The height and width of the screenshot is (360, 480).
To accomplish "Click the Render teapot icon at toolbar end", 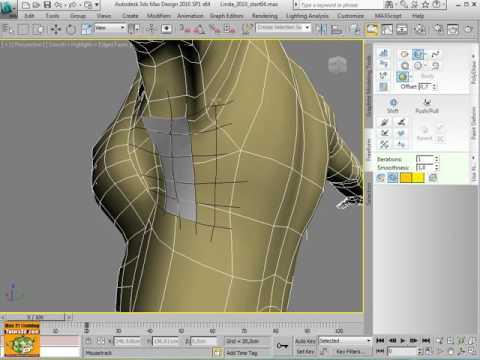I will (469, 29).
